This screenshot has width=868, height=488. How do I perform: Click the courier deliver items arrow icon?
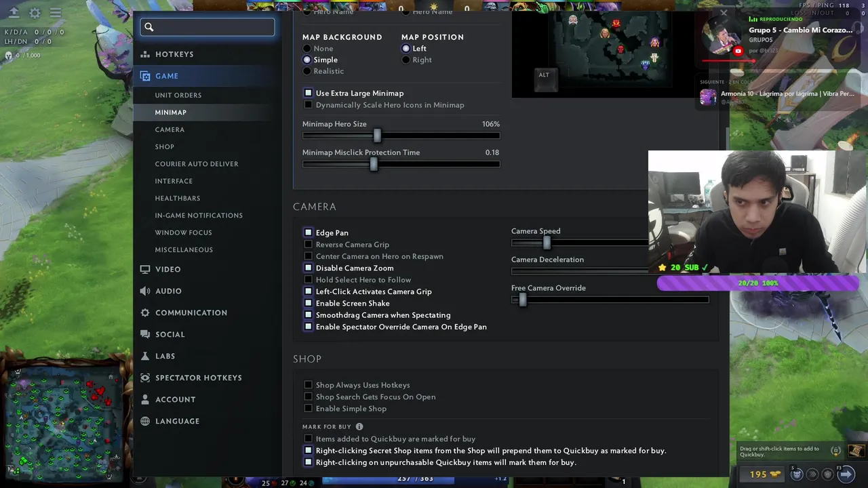pos(846,474)
